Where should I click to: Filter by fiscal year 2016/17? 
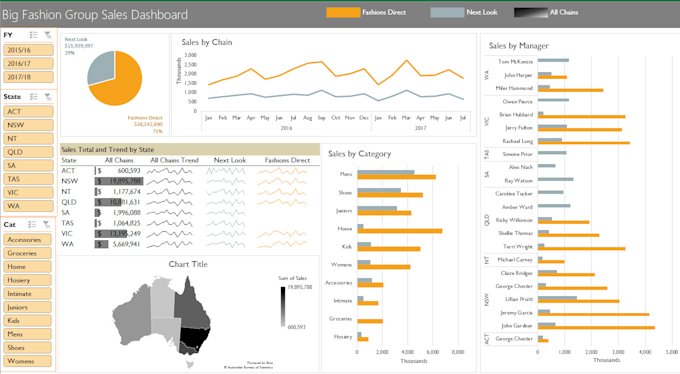28,63
